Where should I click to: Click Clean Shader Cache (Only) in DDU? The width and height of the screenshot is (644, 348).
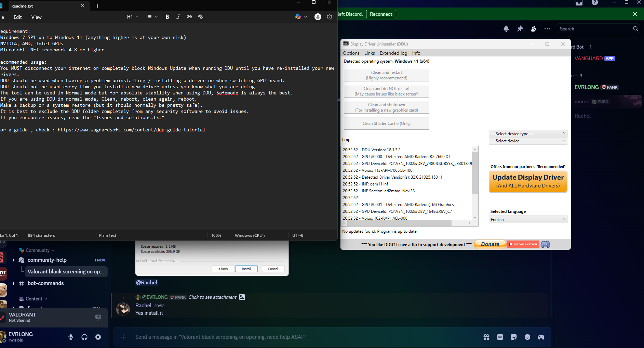pos(387,124)
